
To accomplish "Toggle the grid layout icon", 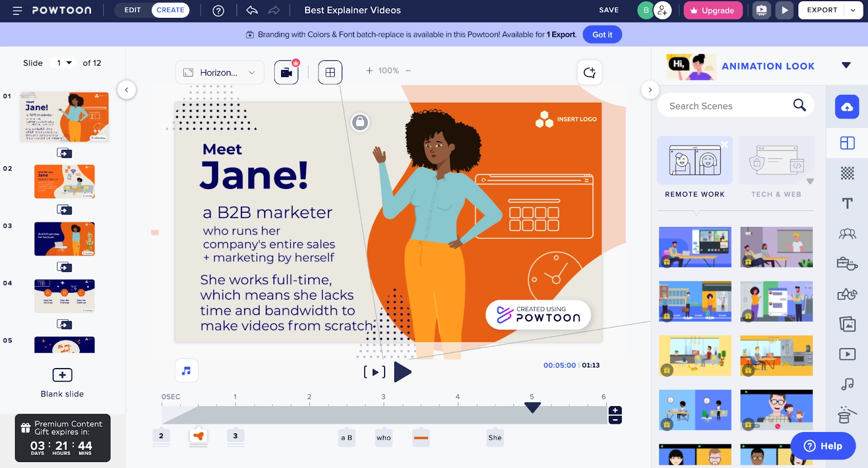I will coord(330,72).
